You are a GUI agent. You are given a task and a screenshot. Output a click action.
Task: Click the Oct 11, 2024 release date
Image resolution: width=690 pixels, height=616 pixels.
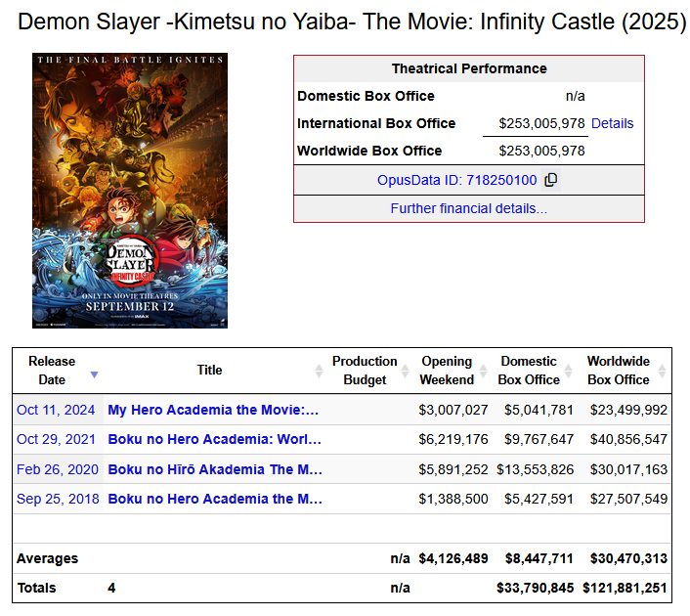click(56, 410)
